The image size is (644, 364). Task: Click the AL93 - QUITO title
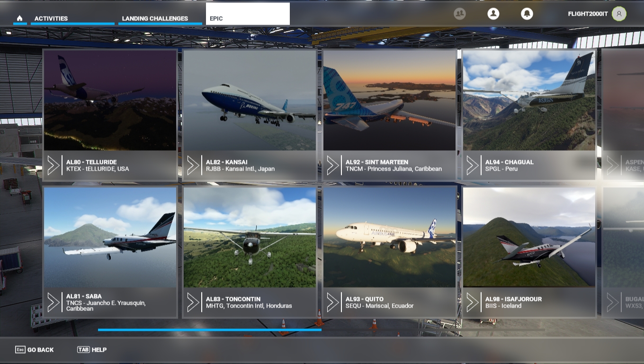pyautogui.click(x=365, y=299)
